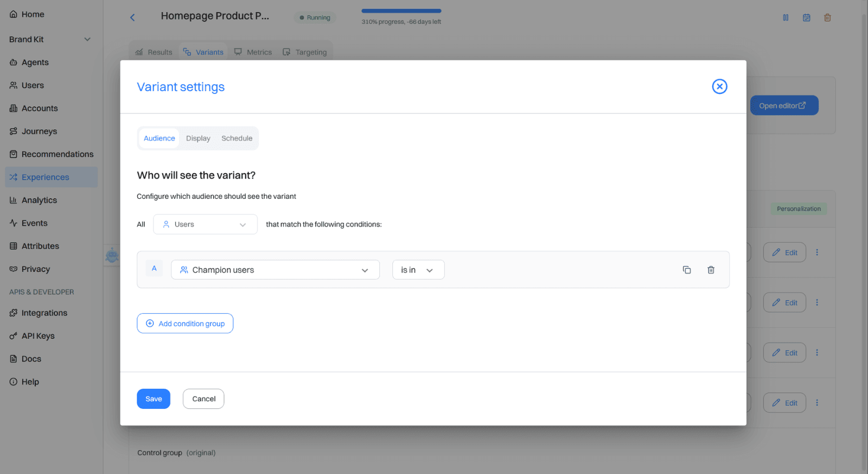The image size is (868, 474).
Task: Open the Metrics tab
Action: click(x=253, y=52)
